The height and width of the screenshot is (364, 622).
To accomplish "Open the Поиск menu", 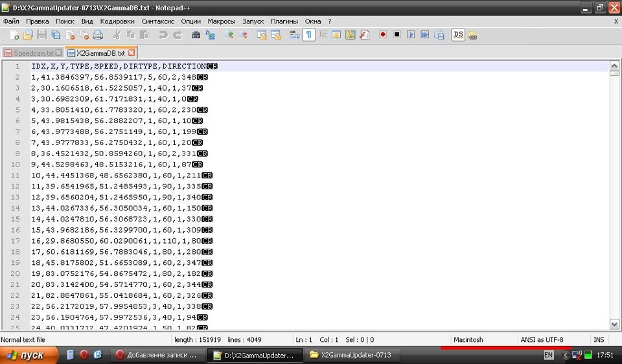I will click(x=65, y=21).
